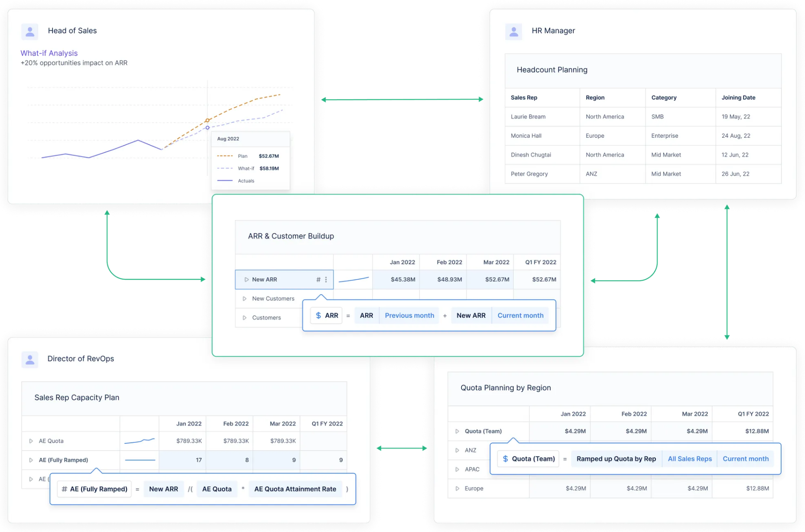Image resolution: width=805 pixels, height=532 pixels.
Task: Select the number format icon beside New ARR
Action: pos(318,279)
